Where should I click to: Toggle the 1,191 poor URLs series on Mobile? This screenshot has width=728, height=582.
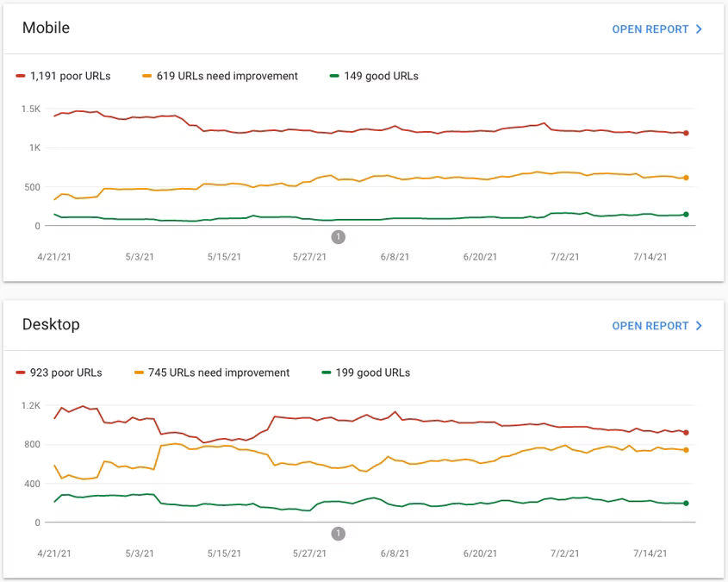65,76
